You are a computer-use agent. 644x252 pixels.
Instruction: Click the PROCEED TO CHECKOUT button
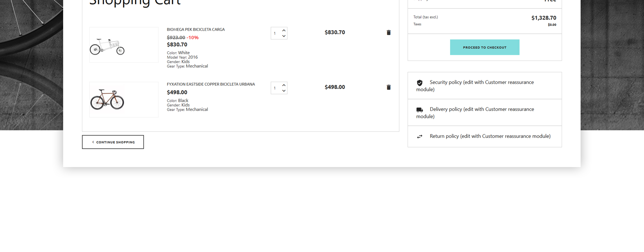click(485, 47)
